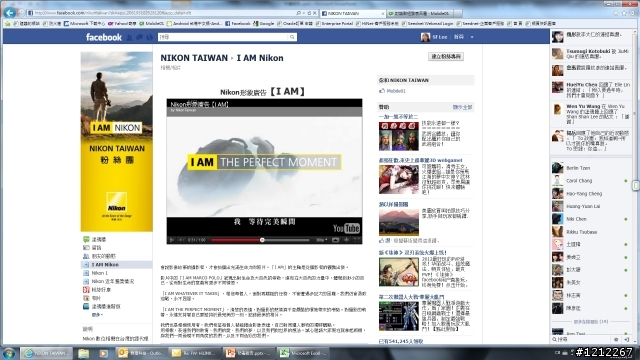This screenshot has height=360, width=640.
Task: Click the create page button top right
Action: pos(446,56)
